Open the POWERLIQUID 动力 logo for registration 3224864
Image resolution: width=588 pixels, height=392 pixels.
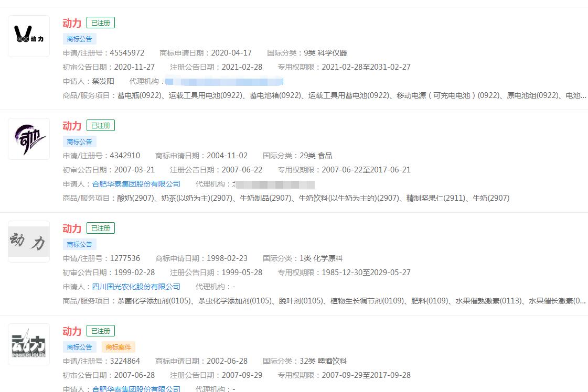29,344
